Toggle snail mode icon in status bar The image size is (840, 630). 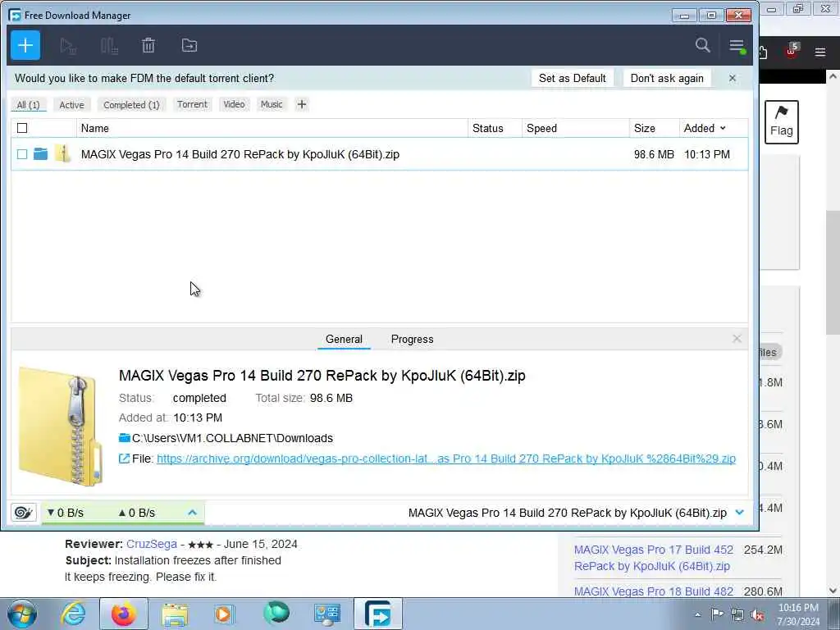point(24,513)
